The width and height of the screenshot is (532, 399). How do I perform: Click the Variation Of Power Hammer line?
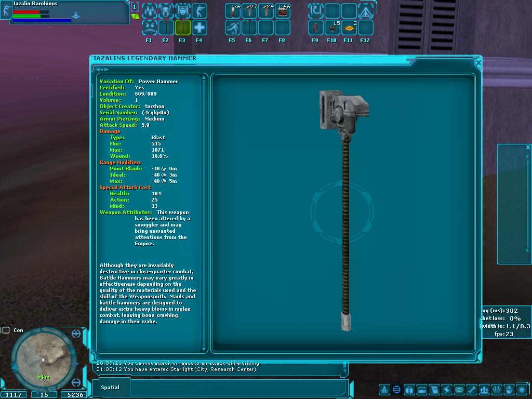[x=139, y=82]
